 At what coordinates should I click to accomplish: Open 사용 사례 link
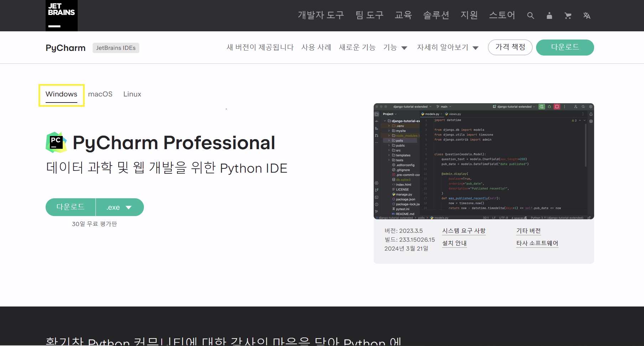(316, 47)
